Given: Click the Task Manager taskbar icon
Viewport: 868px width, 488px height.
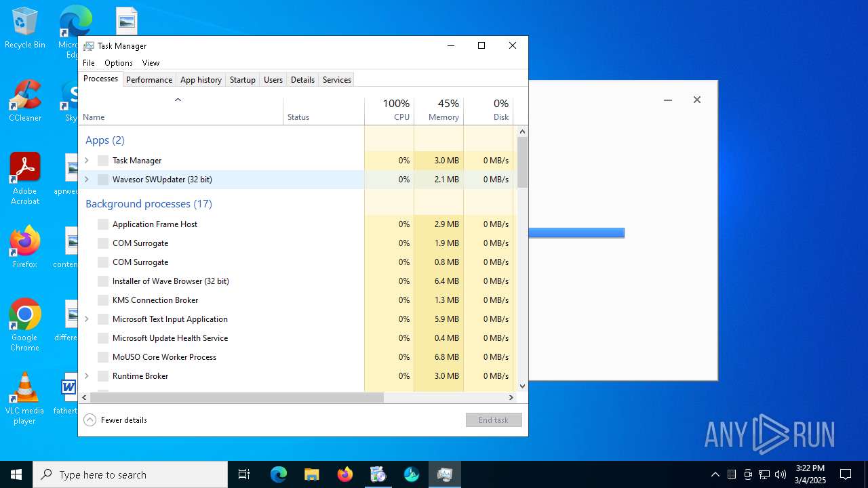Looking at the screenshot, I should [x=445, y=474].
